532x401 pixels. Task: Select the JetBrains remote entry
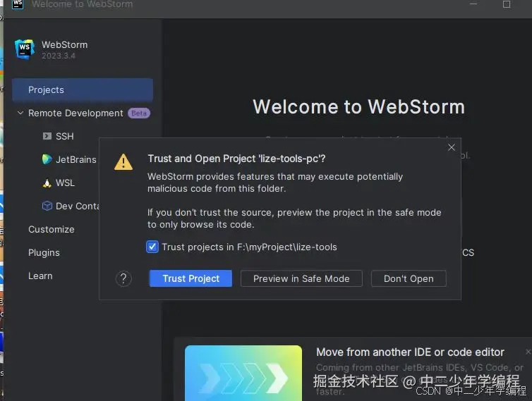[x=76, y=159]
